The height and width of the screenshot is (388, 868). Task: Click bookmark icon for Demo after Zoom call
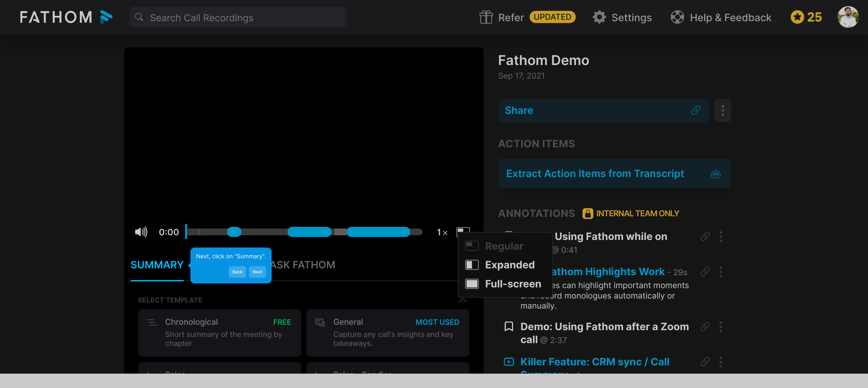tap(509, 327)
